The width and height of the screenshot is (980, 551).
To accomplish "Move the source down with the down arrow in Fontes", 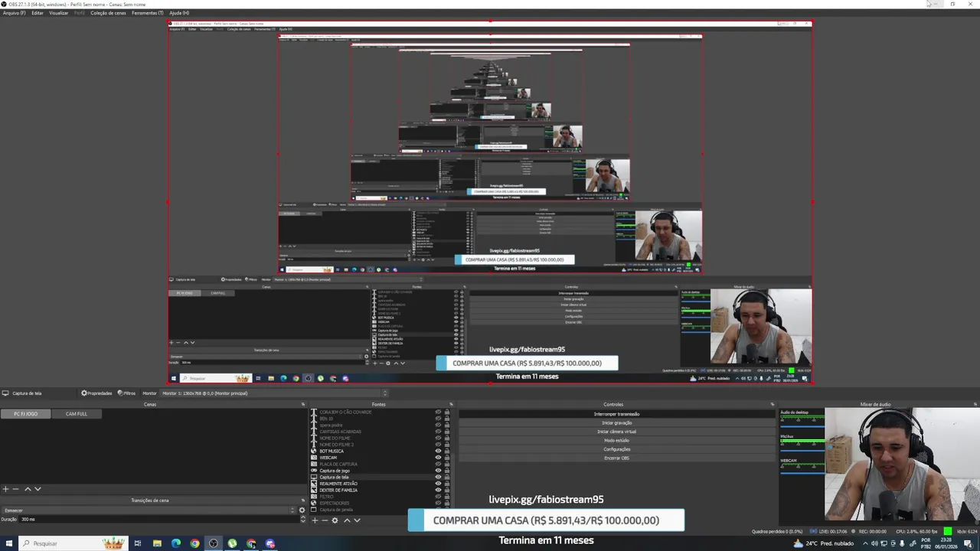I will pos(357,520).
